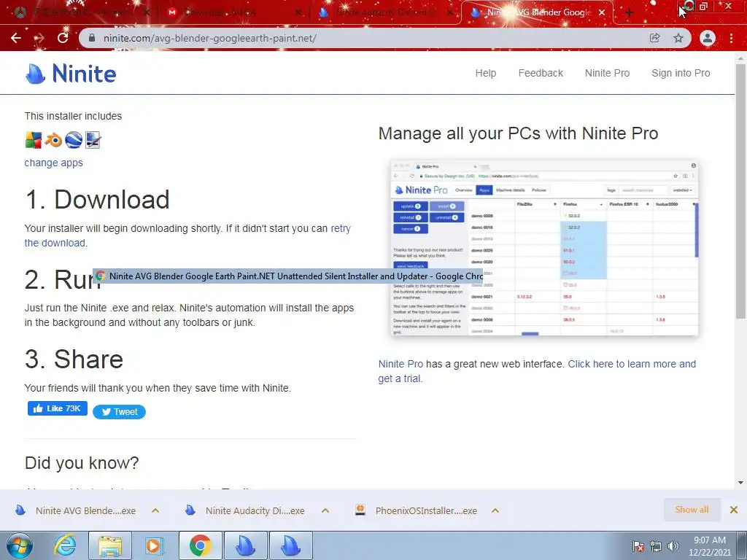Click the Tweet button

tap(119, 412)
